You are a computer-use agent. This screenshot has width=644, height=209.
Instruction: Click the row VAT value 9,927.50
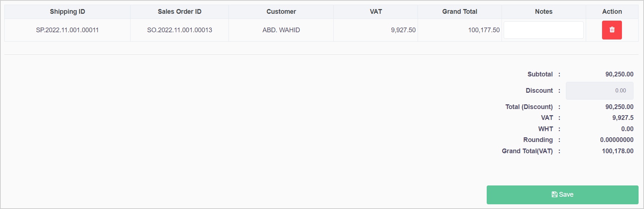[403, 30]
